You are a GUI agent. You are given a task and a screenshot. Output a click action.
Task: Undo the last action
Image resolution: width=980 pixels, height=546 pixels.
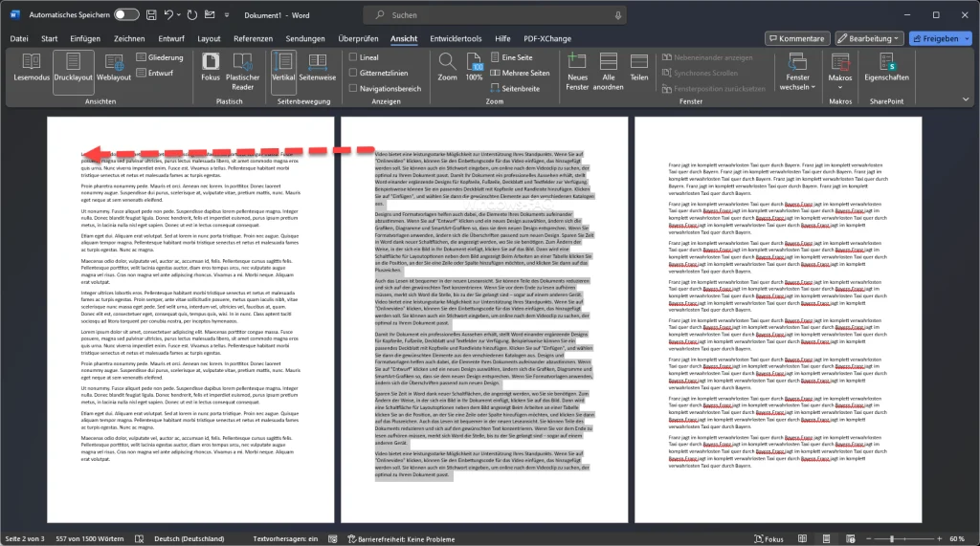(168, 15)
